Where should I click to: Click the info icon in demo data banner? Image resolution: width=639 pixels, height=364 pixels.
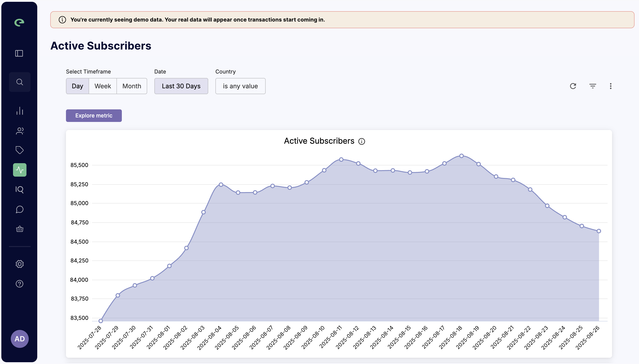click(62, 20)
